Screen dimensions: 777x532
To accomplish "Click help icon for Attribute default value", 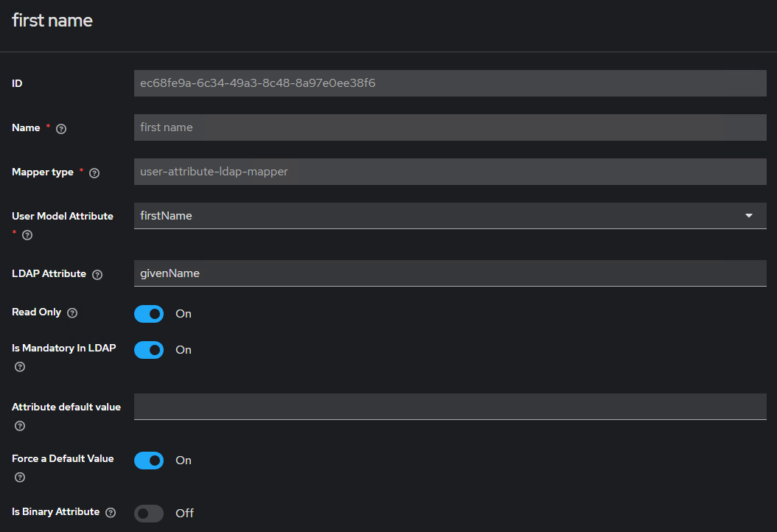I will pos(20,426).
